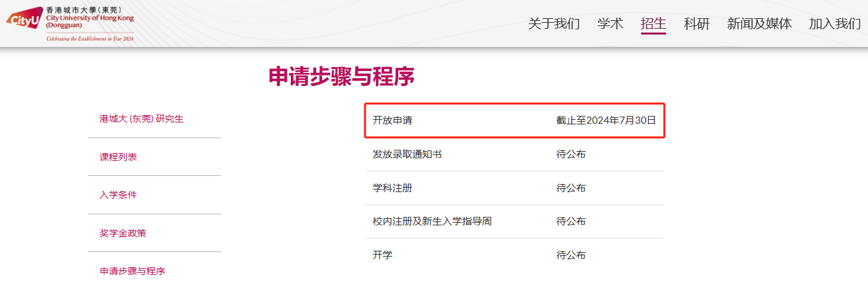Click the CityU Dongguan logo
The height and width of the screenshot is (282, 868).
[x=70, y=23]
